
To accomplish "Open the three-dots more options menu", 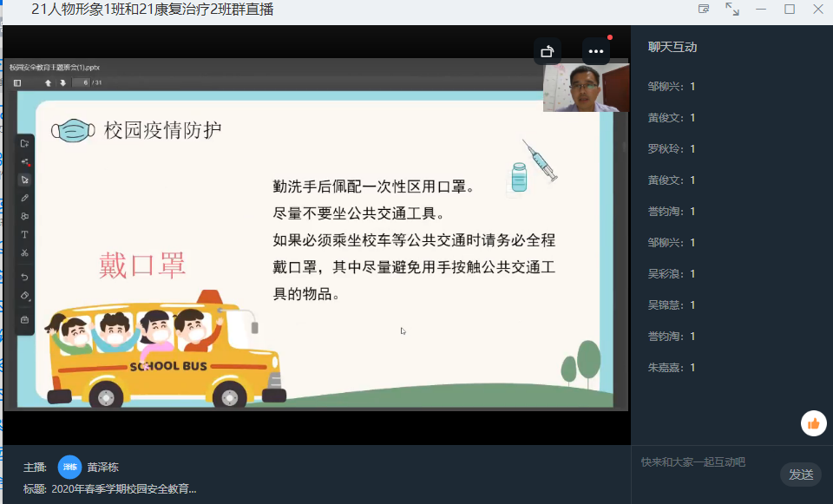I will [x=595, y=51].
